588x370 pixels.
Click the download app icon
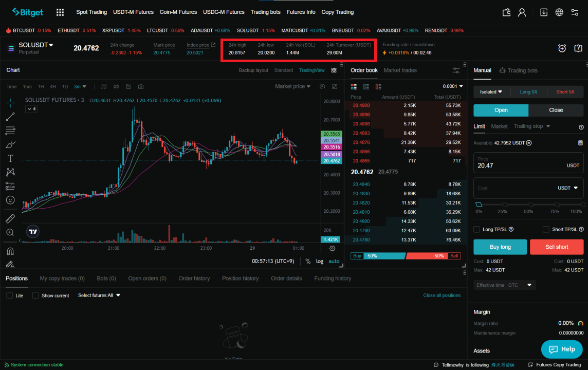coord(543,12)
